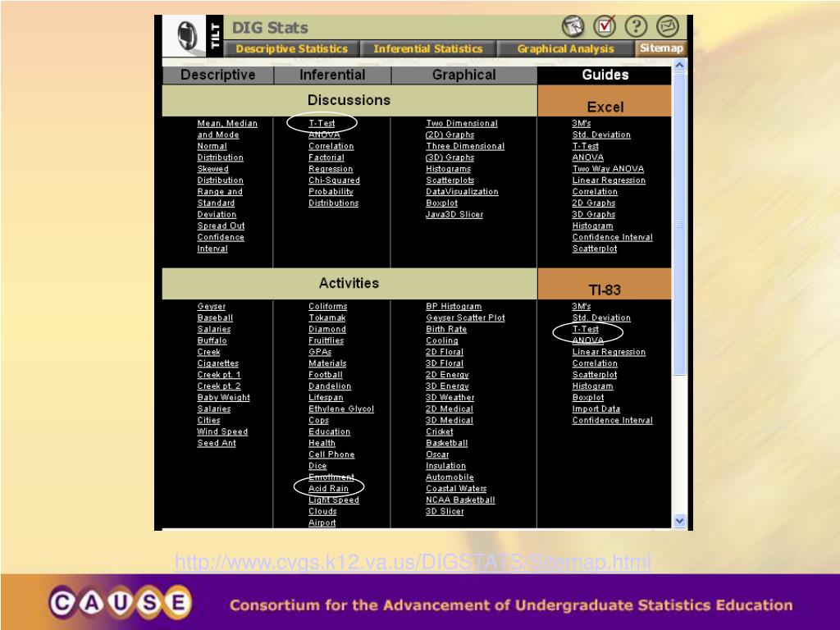Click the home navigation icon in header
The width and height of the screenshot is (840, 630).
[573, 25]
